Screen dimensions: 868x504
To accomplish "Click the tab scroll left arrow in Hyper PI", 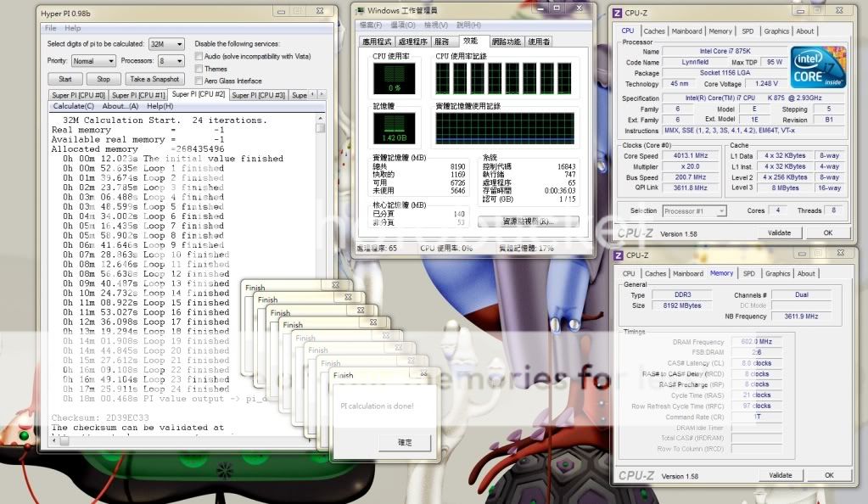I will click(313, 95).
